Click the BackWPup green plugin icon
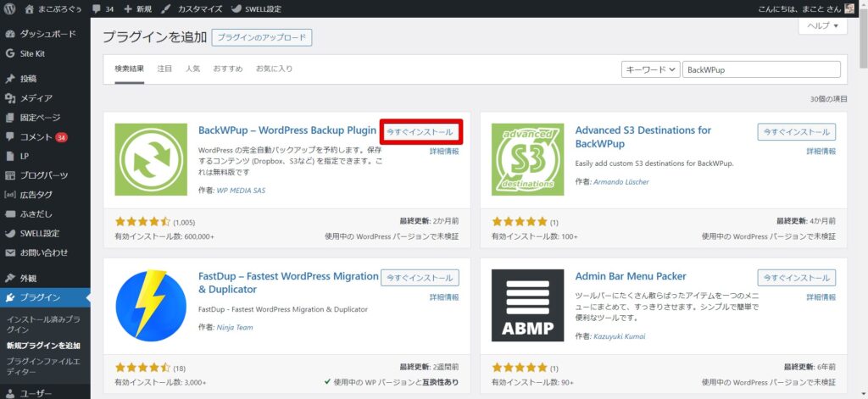This screenshot has width=868, height=399. coord(151,159)
